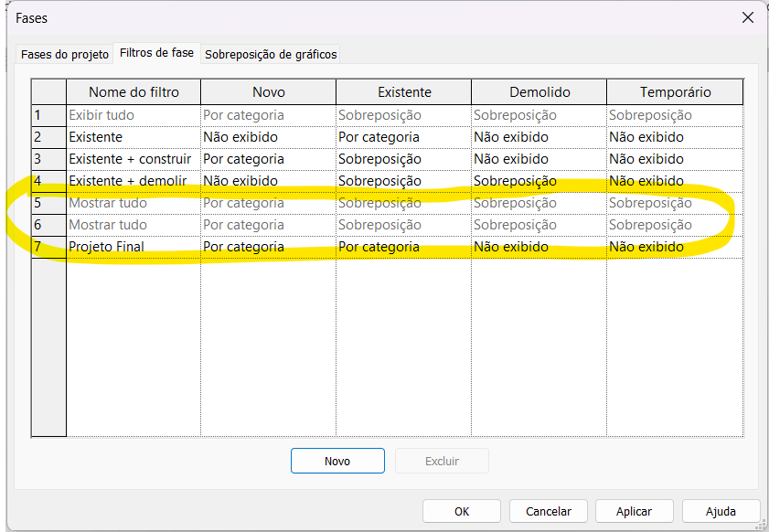
Task: Change Sobreposição value in Demolido for "Existente + construir"
Action: 537,158
